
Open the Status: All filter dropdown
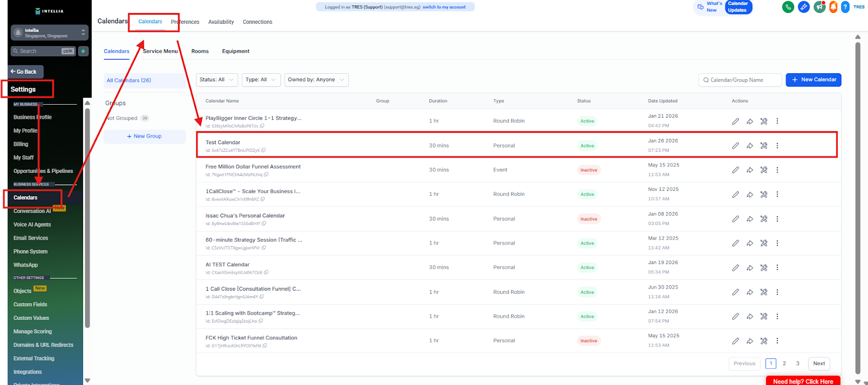pyautogui.click(x=217, y=80)
